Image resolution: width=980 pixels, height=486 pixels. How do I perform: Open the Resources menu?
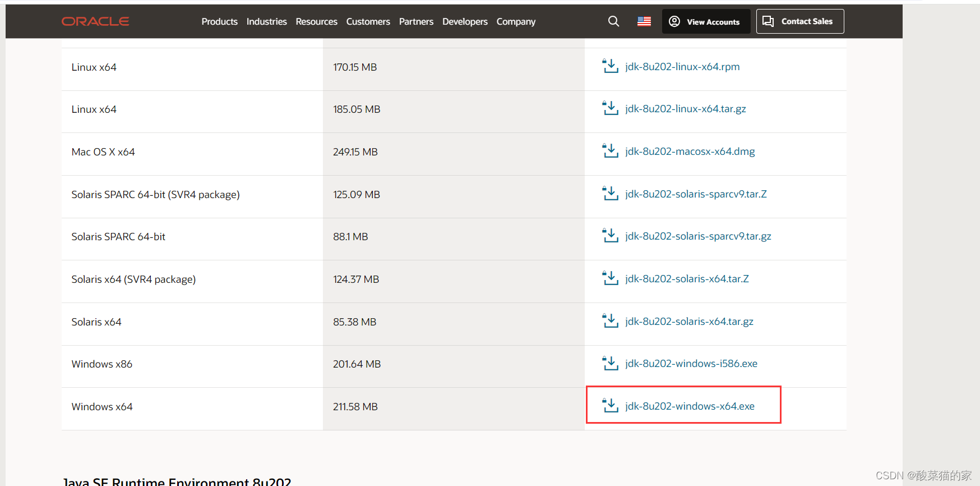(316, 21)
